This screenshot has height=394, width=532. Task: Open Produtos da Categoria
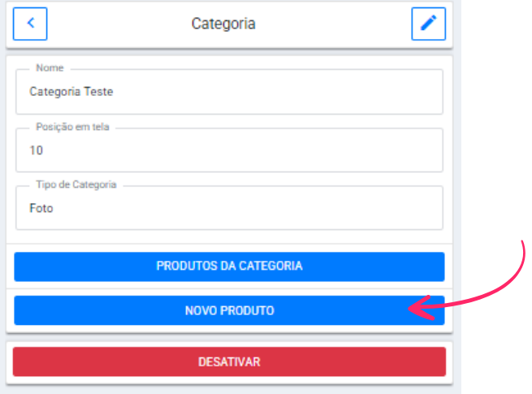229,266
